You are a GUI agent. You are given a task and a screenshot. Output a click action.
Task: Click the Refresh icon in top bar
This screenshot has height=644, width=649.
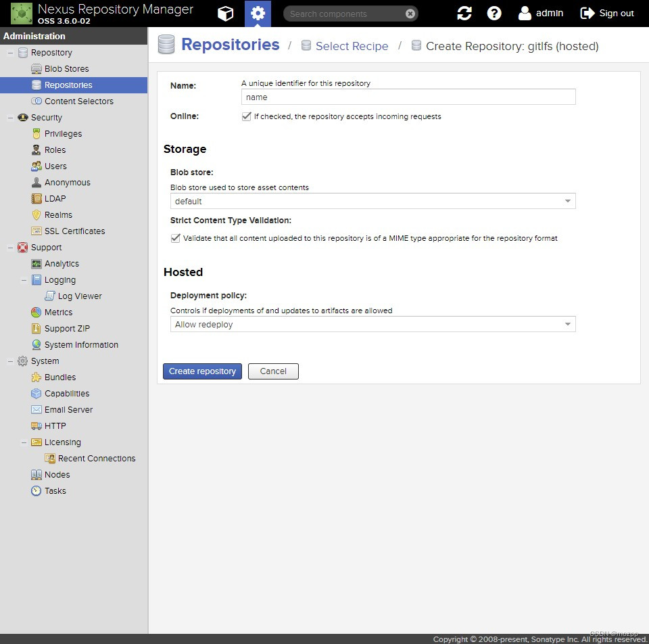tap(464, 14)
